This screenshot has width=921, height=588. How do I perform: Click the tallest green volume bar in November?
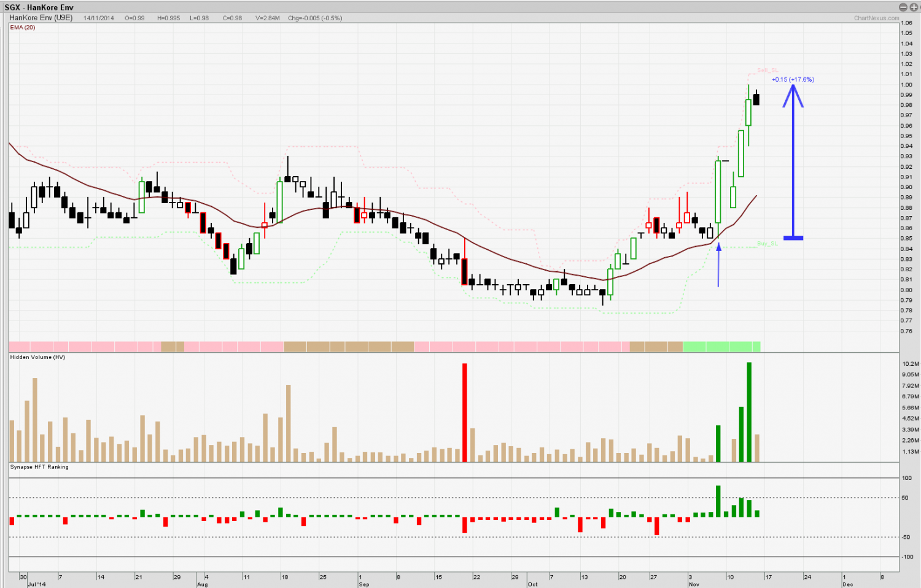(749, 412)
